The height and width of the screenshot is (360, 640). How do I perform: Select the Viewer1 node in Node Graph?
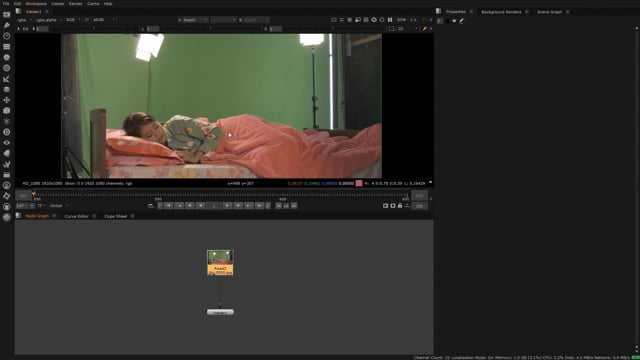pyautogui.click(x=220, y=312)
